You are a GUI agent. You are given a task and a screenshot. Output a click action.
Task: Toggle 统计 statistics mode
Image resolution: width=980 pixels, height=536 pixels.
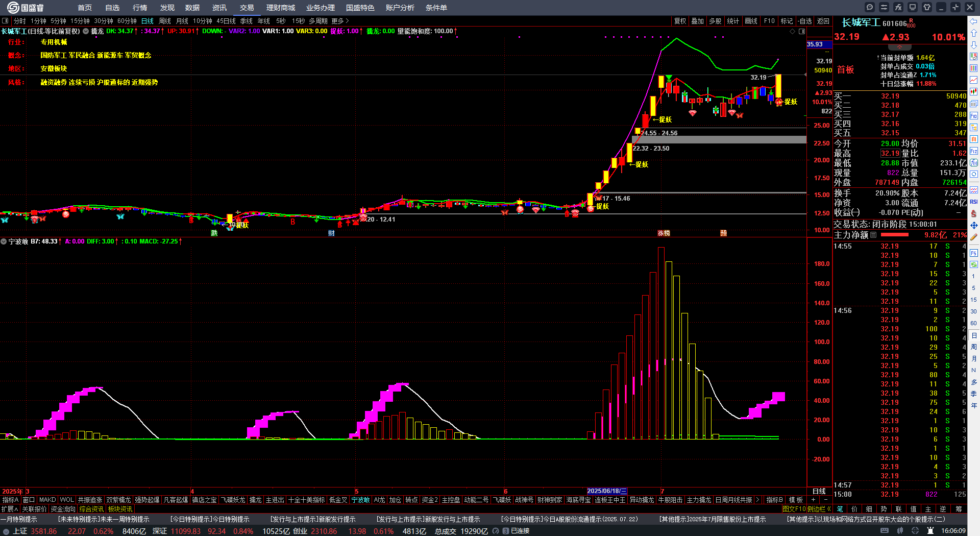click(733, 21)
